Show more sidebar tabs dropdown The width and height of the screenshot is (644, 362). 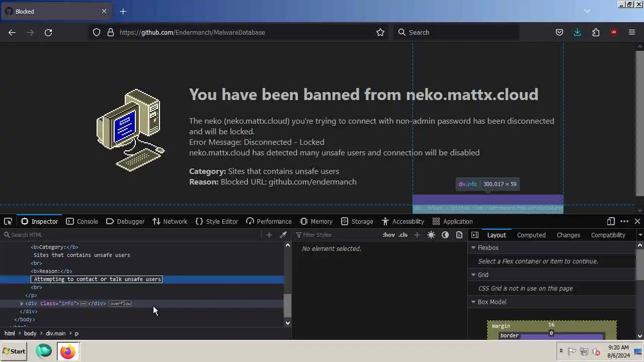(640, 235)
